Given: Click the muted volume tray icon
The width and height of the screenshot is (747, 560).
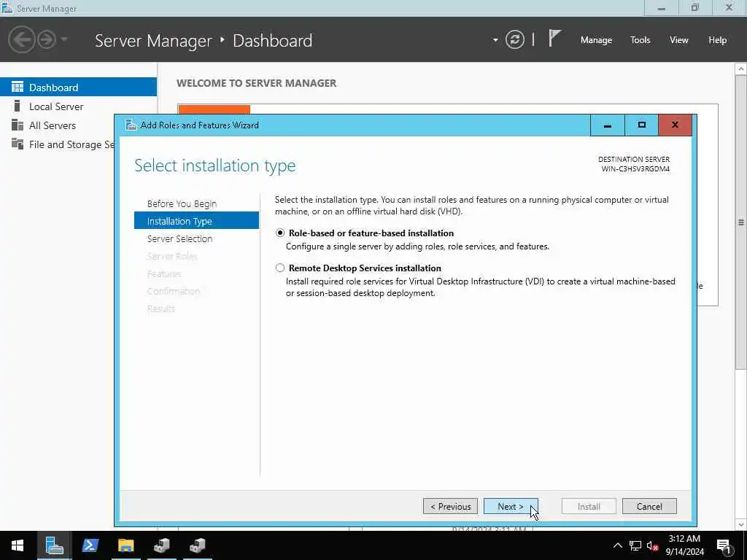Looking at the screenshot, I should 652,545.
